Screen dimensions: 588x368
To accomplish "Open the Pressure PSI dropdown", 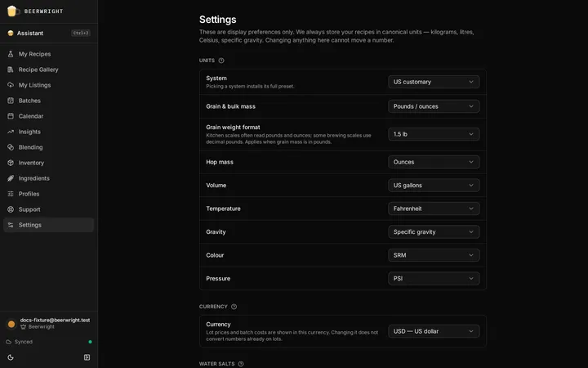I will pyautogui.click(x=434, y=278).
